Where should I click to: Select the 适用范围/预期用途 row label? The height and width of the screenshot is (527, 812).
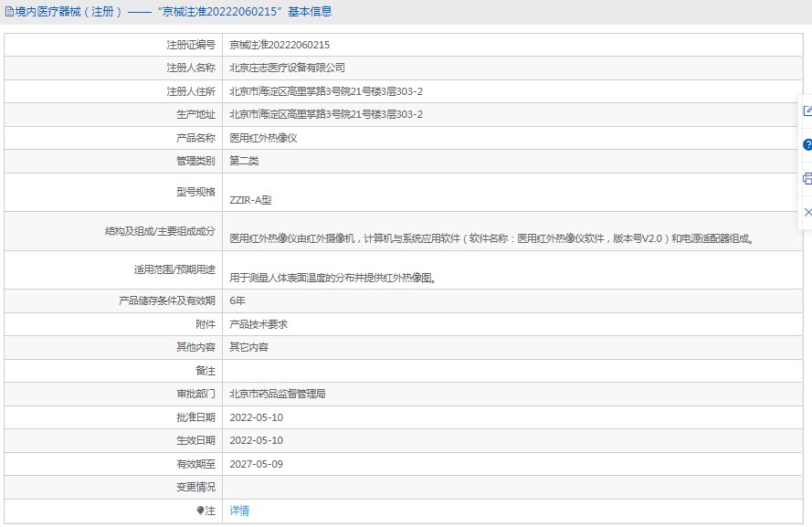pyautogui.click(x=174, y=269)
